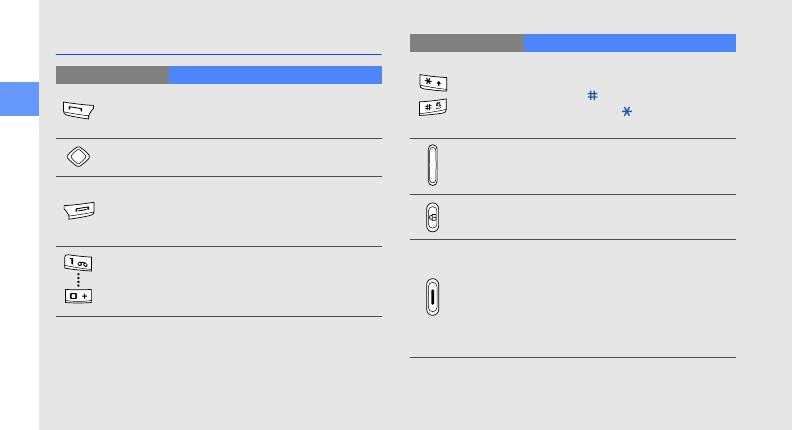The width and height of the screenshot is (792, 430).
Task: Select left table's blue header cell
Action: click(x=275, y=74)
